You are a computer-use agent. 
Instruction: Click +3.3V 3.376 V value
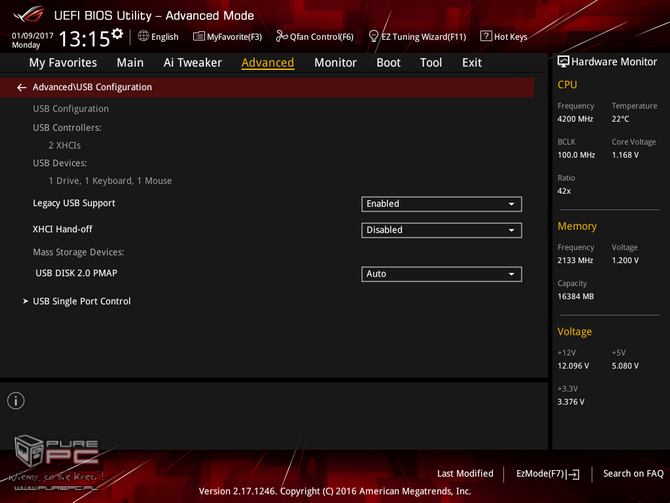571,402
